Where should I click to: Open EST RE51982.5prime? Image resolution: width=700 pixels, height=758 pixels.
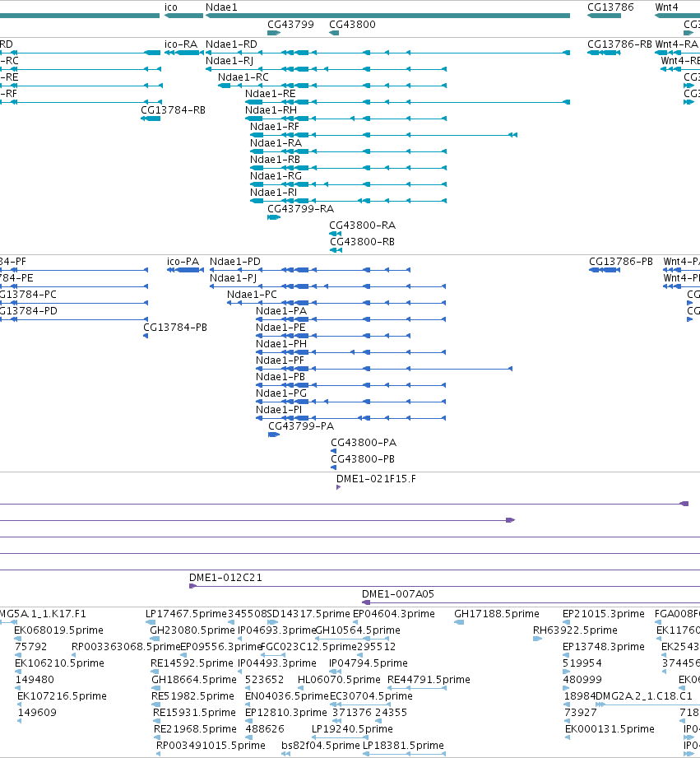tap(192, 696)
